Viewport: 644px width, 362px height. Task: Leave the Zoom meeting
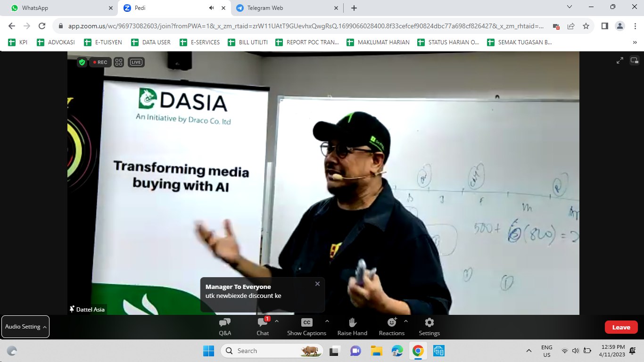[x=621, y=327]
